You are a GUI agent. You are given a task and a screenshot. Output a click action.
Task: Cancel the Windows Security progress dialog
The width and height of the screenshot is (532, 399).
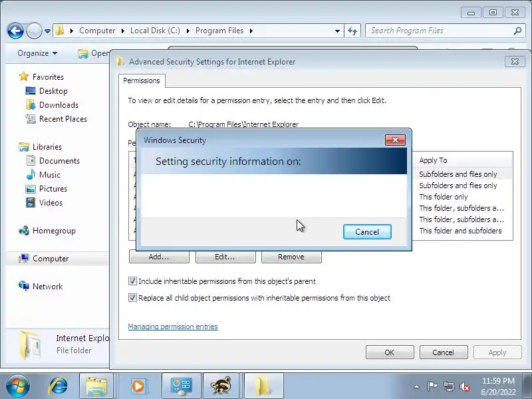(x=367, y=231)
